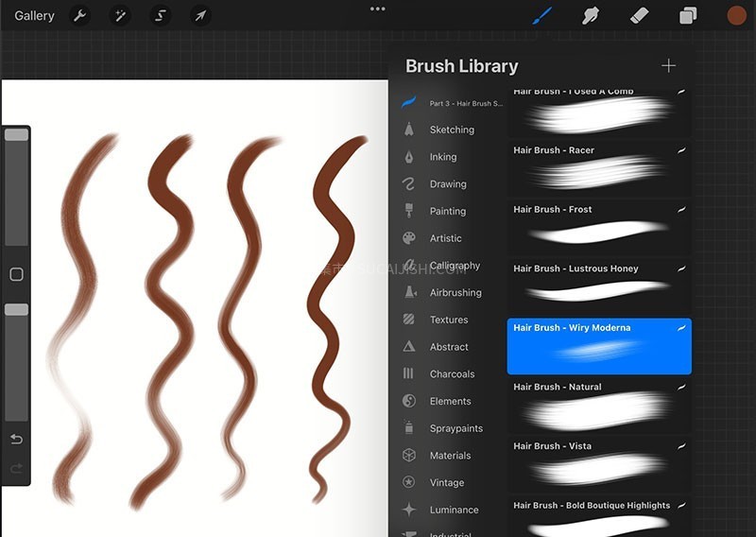This screenshot has height=537, width=756.
Task: Select the Paint brush tool
Action: [x=542, y=16]
